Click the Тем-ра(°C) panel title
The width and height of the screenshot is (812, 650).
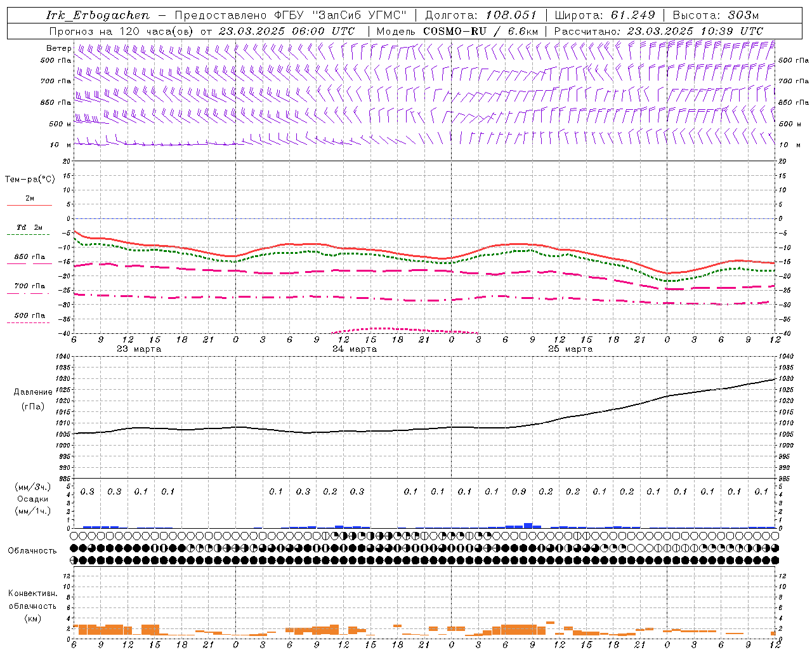pyautogui.click(x=30, y=180)
